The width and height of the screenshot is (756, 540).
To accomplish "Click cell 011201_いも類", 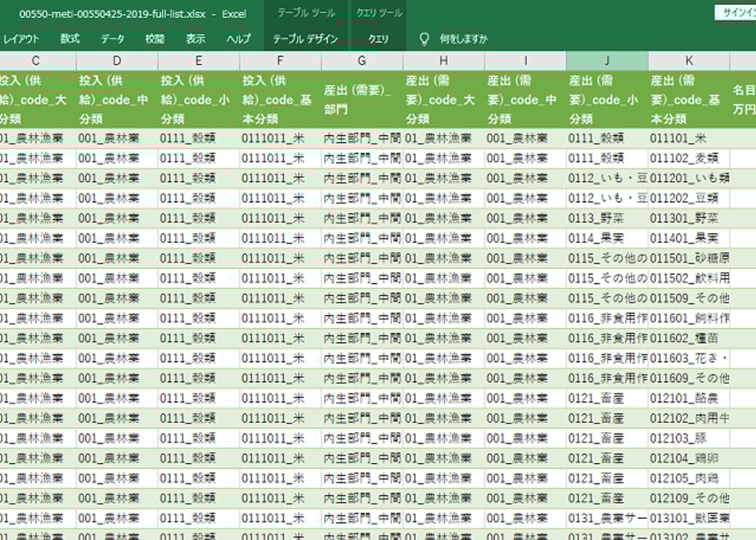I will (x=689, y=178).
